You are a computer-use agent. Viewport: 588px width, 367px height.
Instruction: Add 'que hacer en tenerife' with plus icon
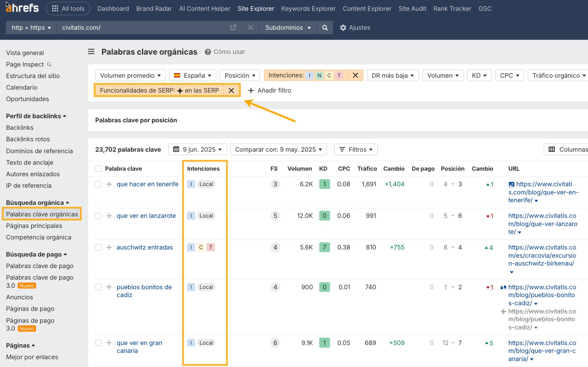tap(109, 184)
